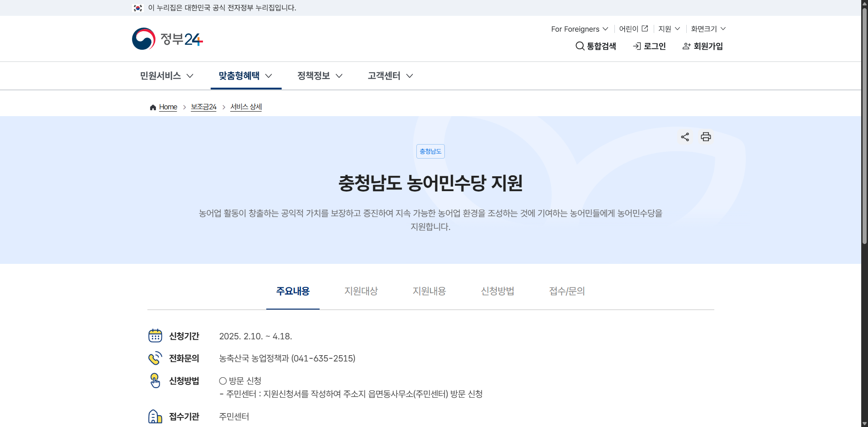Click the share icon

684,137
